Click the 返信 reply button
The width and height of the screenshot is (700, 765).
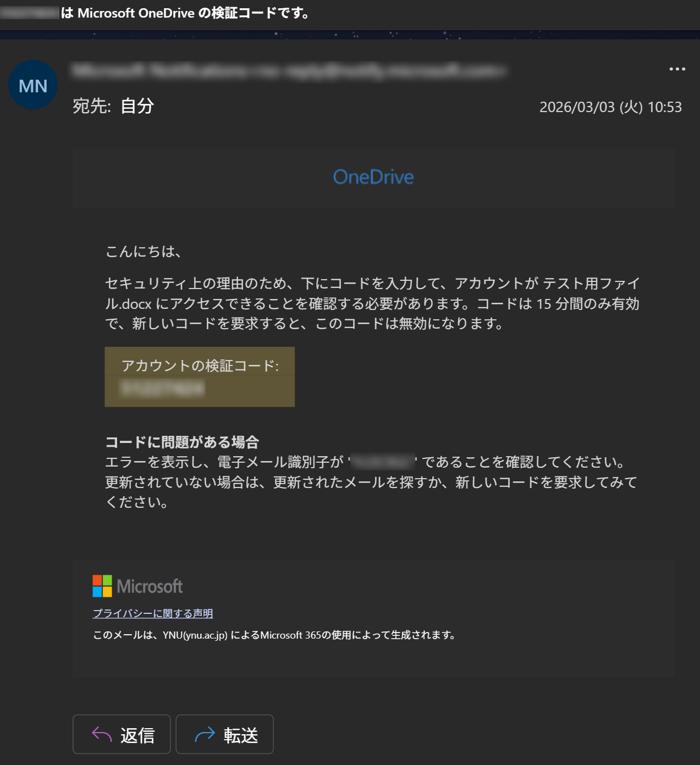click(x=122, y=734)
